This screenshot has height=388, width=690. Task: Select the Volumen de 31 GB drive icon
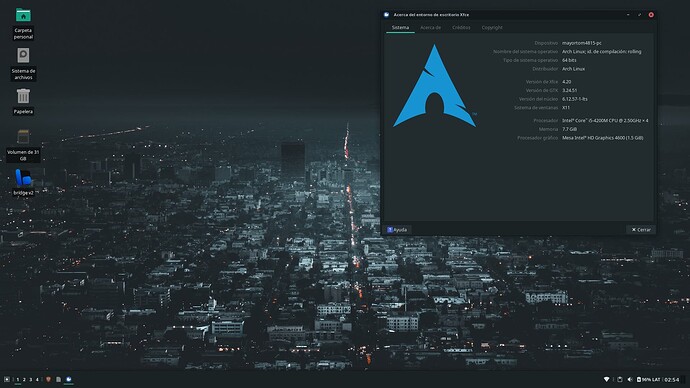(23, 137)
